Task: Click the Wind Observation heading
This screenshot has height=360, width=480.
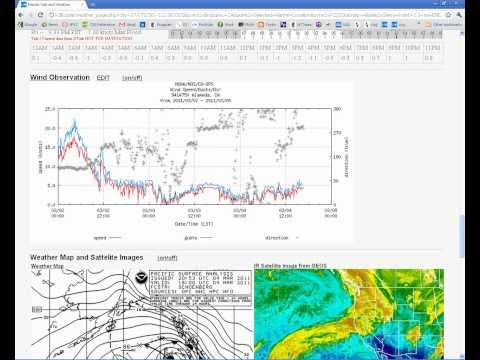Action: (x=60, y=77)
